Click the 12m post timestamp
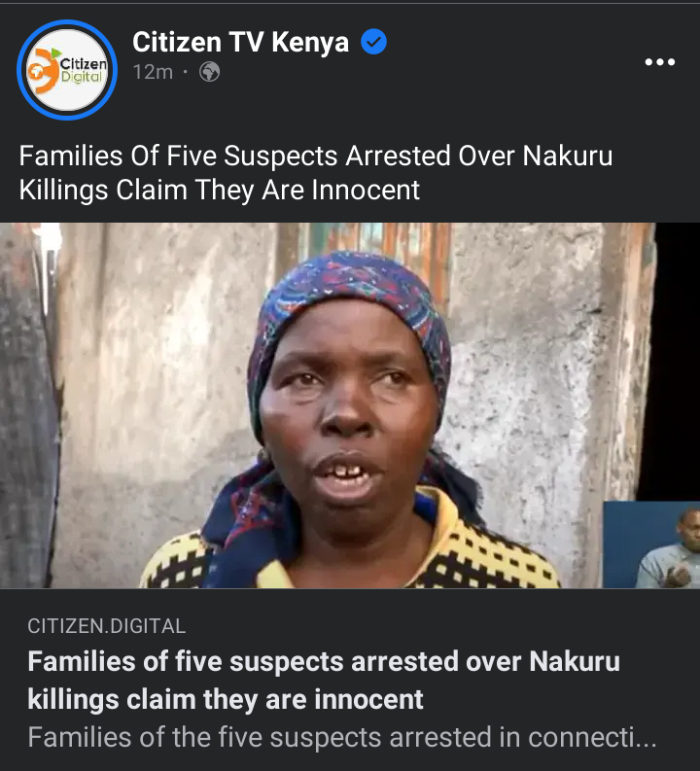 (153, 72)
